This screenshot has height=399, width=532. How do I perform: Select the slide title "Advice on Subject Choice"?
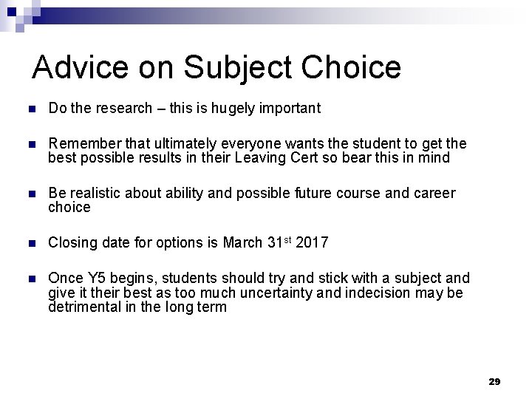[x=216, y=66]
